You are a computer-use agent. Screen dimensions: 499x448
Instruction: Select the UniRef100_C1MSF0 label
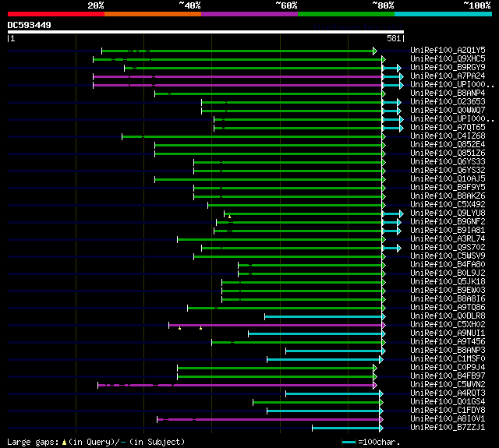click(x=448, y=359)
